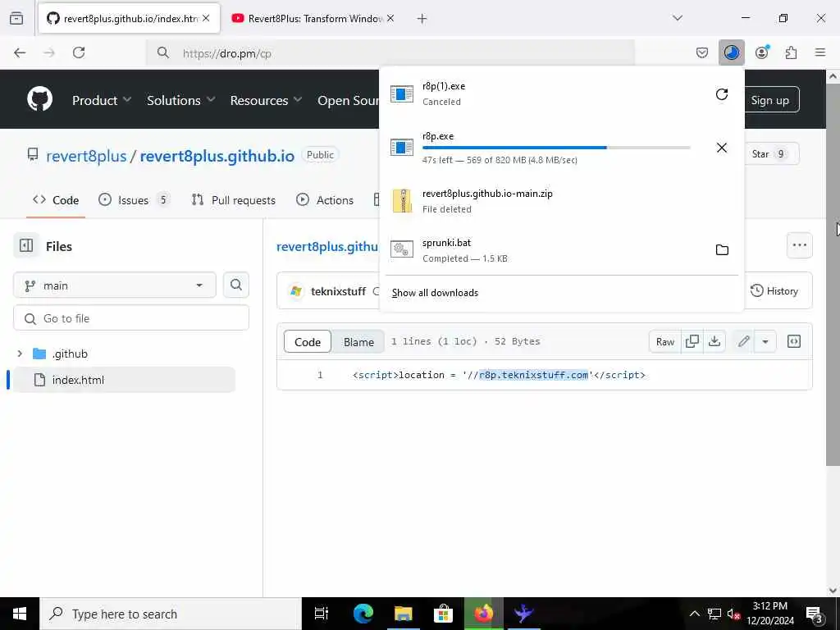The width and height of the screenshot is (840, 630).
Task: Open File Explorer from taskbar
Action: (x=403, y=614)
